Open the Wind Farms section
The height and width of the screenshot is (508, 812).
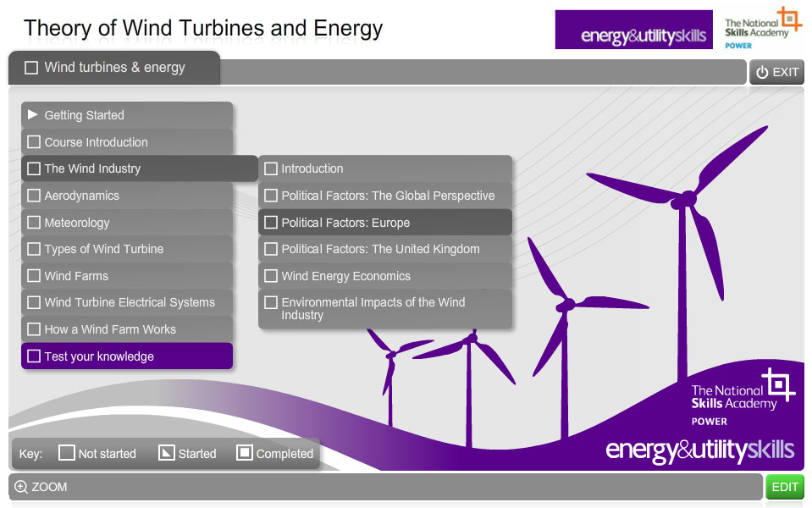pos(127,275)
